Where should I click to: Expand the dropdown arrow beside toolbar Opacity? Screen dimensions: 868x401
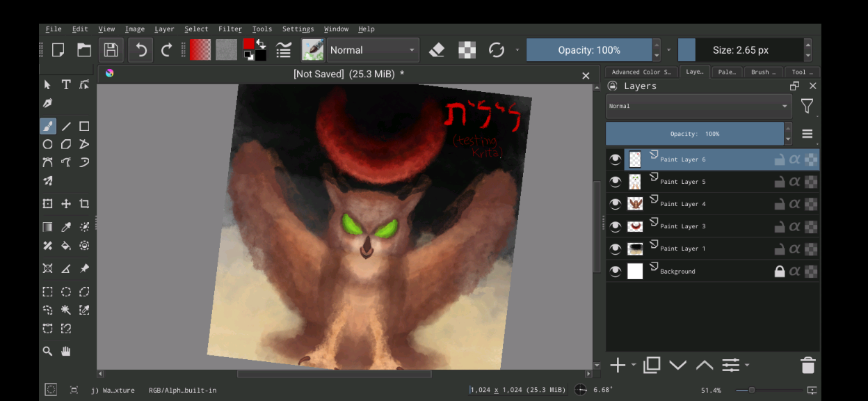pos(669,50)
